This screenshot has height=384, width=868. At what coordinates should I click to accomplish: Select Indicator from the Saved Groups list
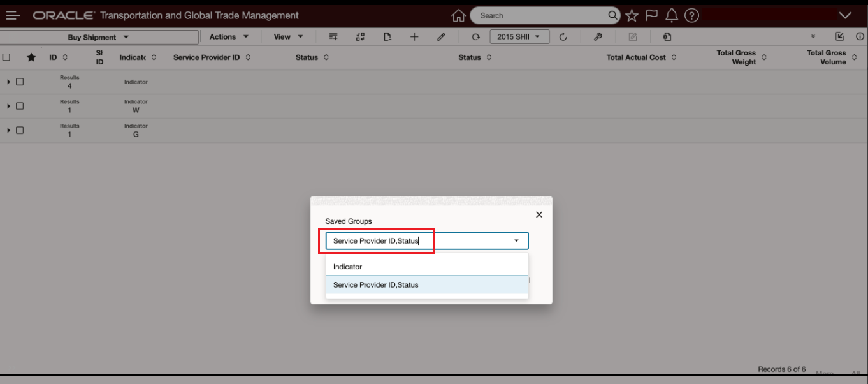point(427,267)
